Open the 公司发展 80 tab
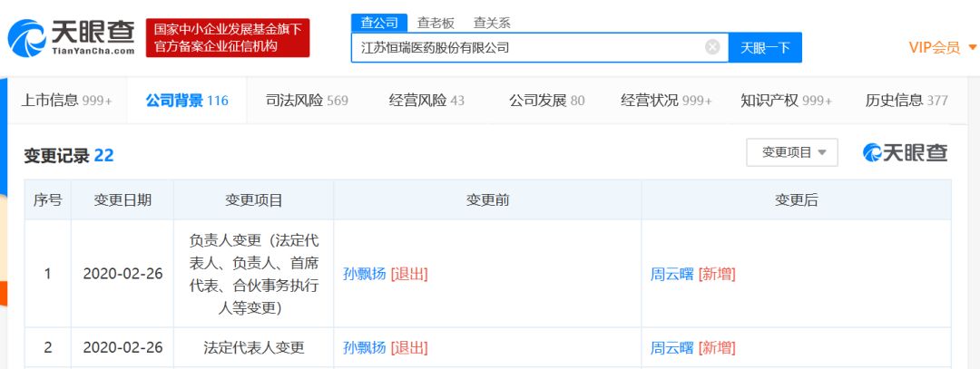This screenshot has width=980, height=369. click(x=546, y=100)
